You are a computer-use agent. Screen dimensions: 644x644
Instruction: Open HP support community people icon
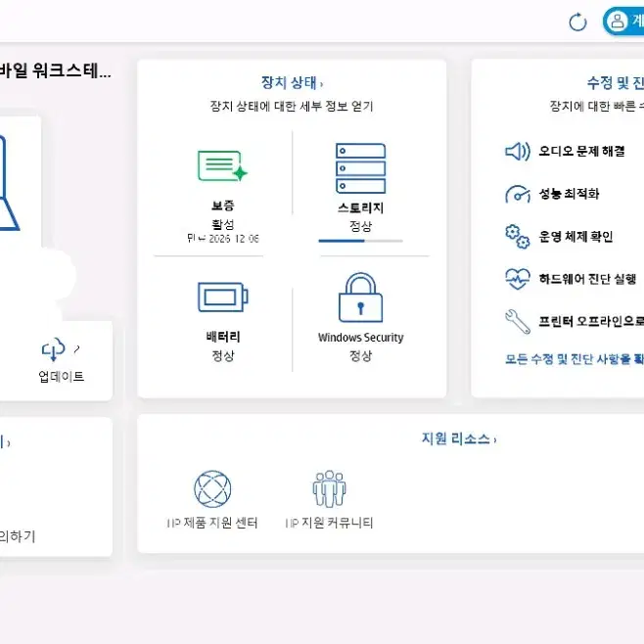[329, 488]
